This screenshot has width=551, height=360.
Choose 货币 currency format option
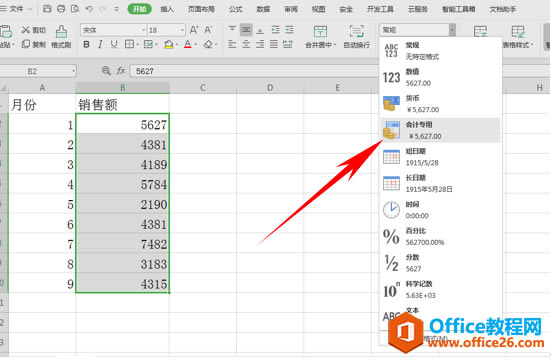(440, 104)
